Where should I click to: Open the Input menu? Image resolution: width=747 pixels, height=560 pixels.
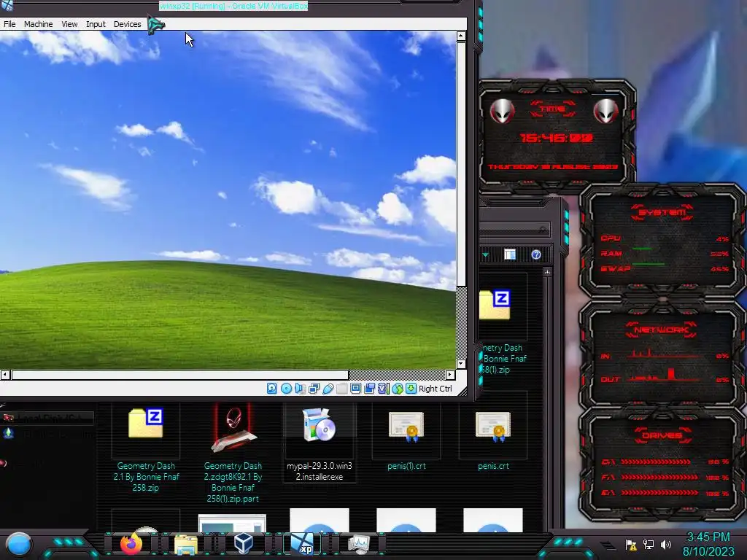(x=96, y=24)
